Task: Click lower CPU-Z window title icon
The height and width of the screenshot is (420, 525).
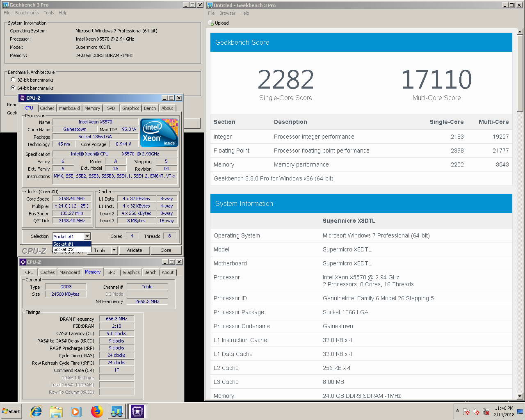Action: (x=23, y=262)
